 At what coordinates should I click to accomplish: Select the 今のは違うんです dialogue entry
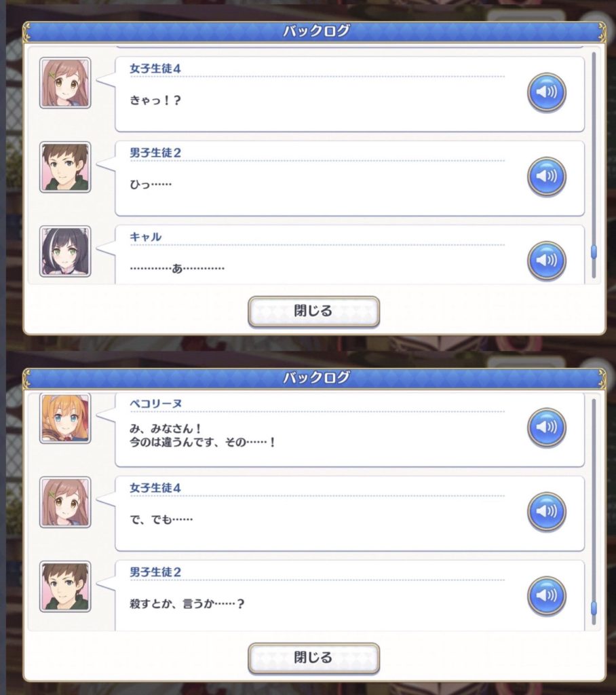[349, 430]
